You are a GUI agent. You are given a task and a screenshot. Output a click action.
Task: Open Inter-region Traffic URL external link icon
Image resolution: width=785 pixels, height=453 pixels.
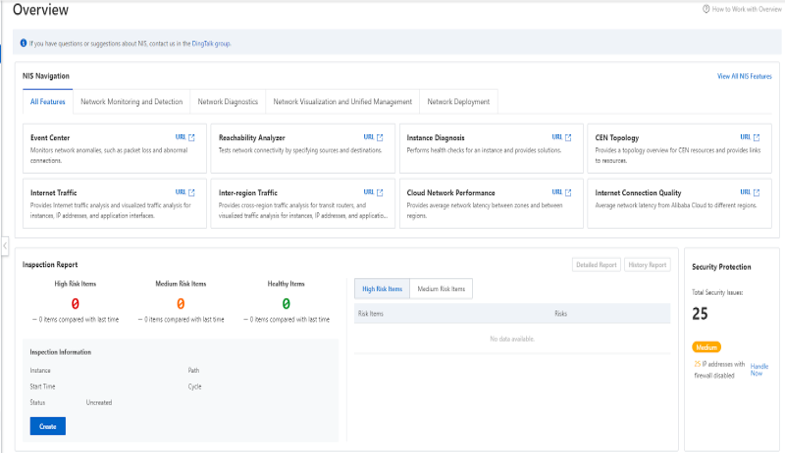click(380, 192)
